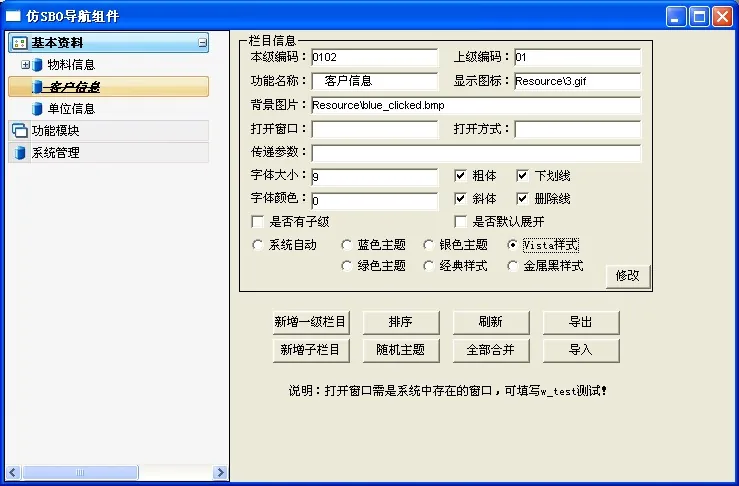Select the 经典样式 radio option
The width and height of the screenshot is (739, 486).
428,266
